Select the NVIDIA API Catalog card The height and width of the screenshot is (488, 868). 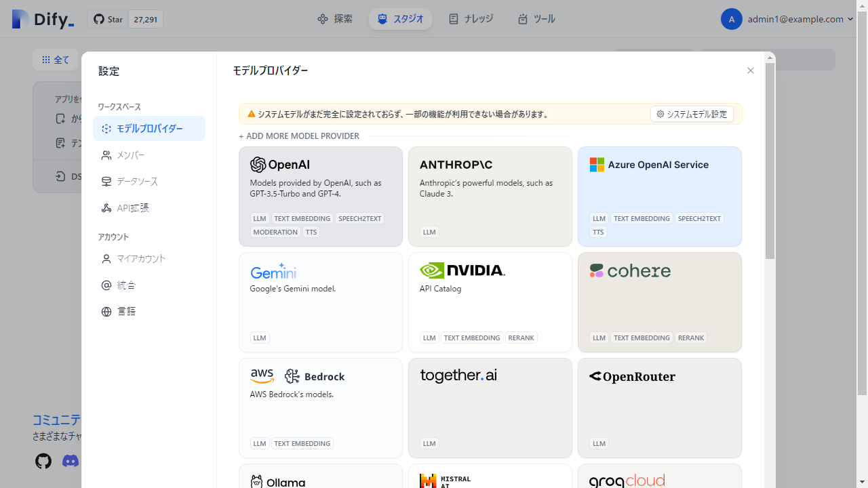pos(490,302)
